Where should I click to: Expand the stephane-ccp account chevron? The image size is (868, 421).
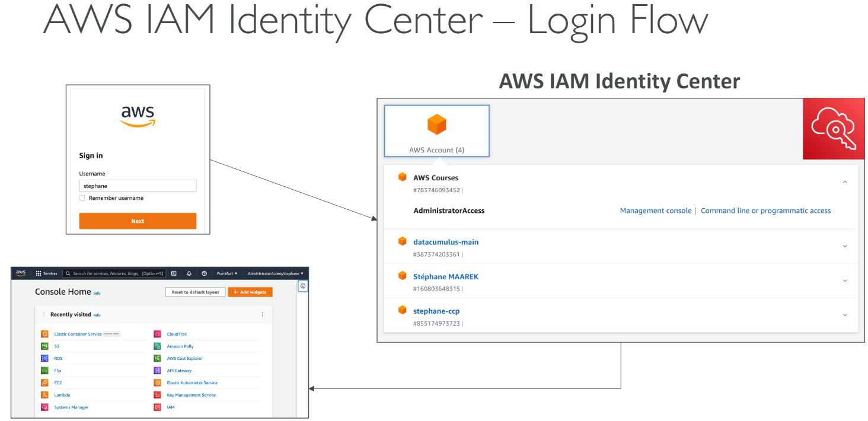[x=845, y=315]
